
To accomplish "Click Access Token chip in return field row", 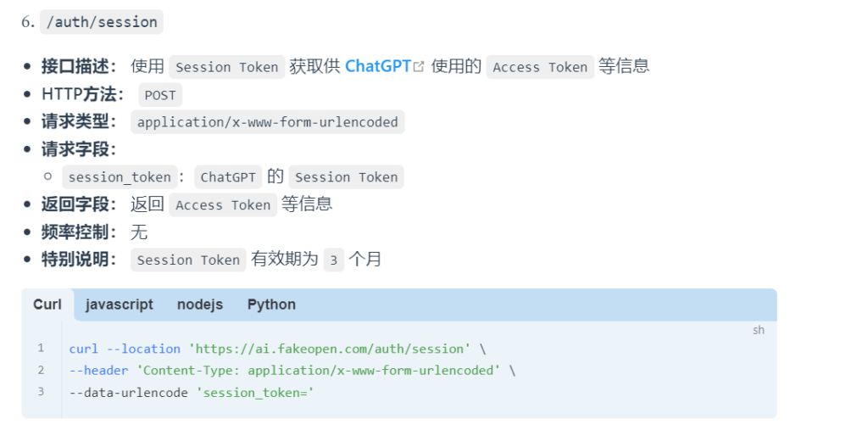I will (x=223, y=204).
